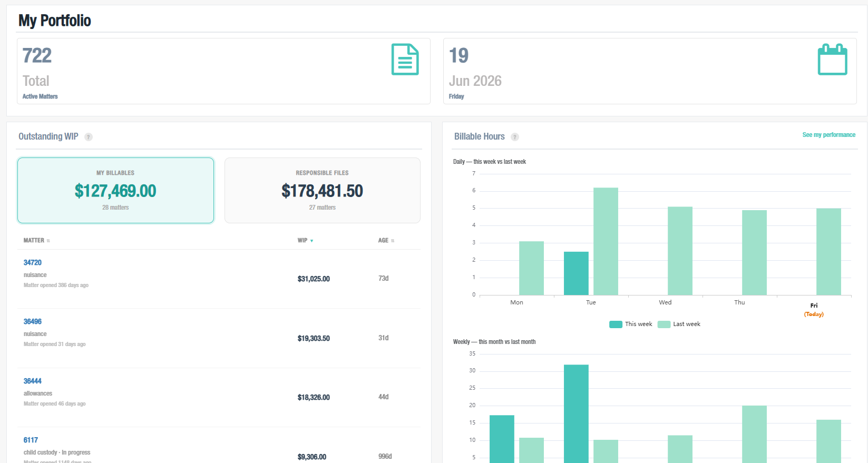This screenshot has height=463, width=868.
Task: Toggle the Last week legend swatch
Action: pyautogui.click(x=664, y=324)
